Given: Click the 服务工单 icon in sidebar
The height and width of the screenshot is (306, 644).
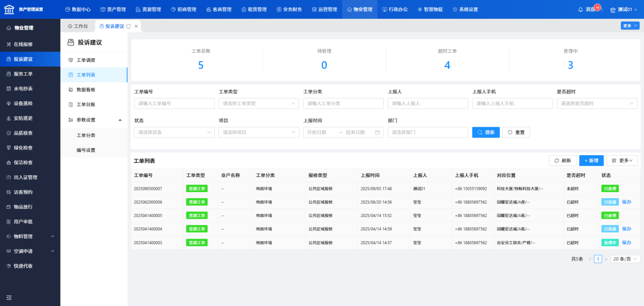Looking at the screenshot, I should (9, 74).
